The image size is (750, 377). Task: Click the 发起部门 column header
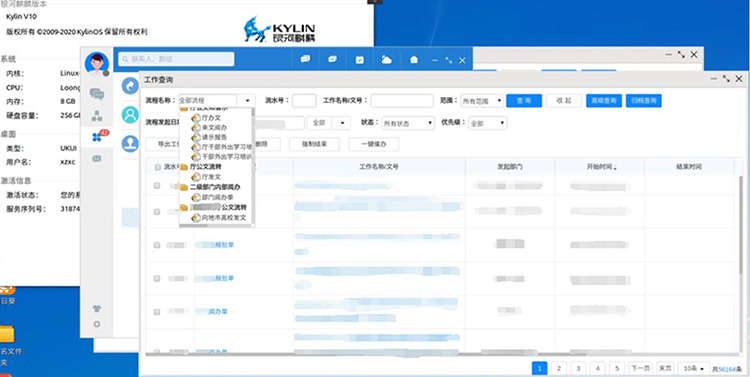coord(510,167)
